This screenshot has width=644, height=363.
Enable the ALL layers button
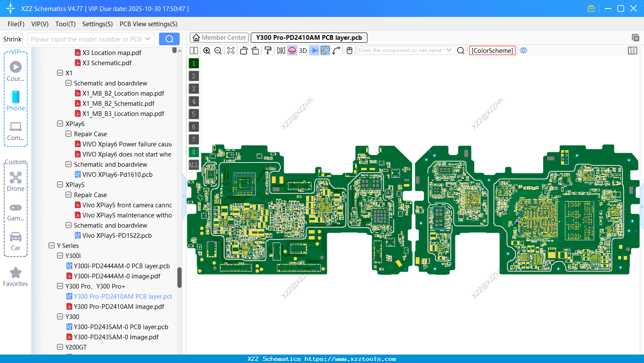click(x=193, y=165)
